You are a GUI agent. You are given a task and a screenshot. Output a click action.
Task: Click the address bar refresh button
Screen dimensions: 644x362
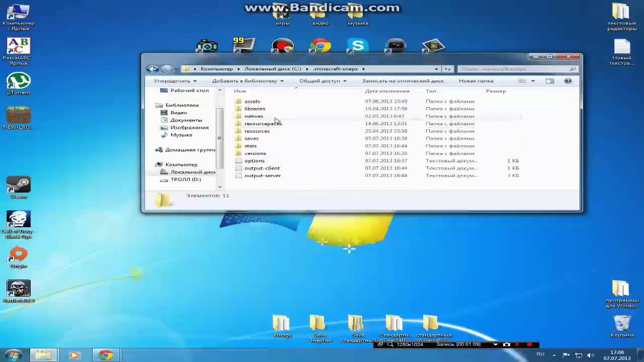pos(448,69)
